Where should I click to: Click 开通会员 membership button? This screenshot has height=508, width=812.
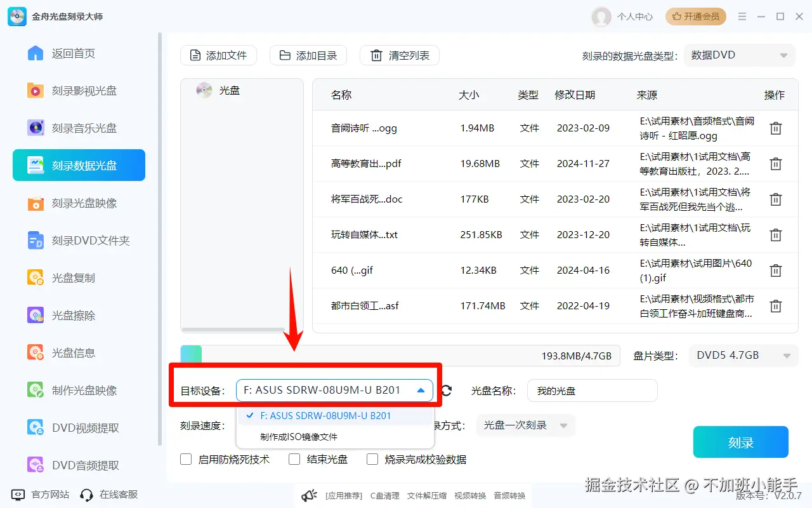point(696,17)
